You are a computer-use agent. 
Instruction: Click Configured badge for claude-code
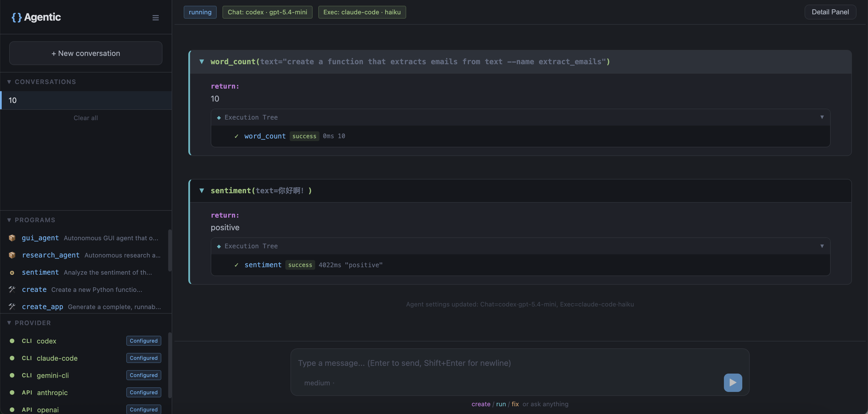[144, 358]
